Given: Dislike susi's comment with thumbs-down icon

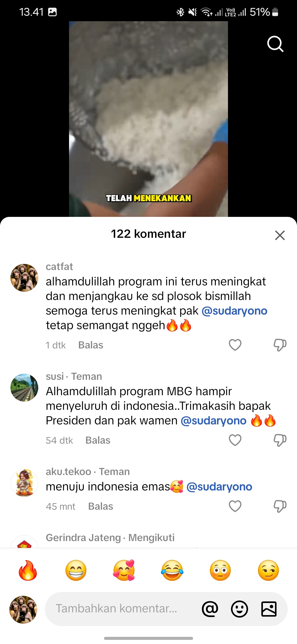Looking at the screenshot, I should tap(280, 440).
